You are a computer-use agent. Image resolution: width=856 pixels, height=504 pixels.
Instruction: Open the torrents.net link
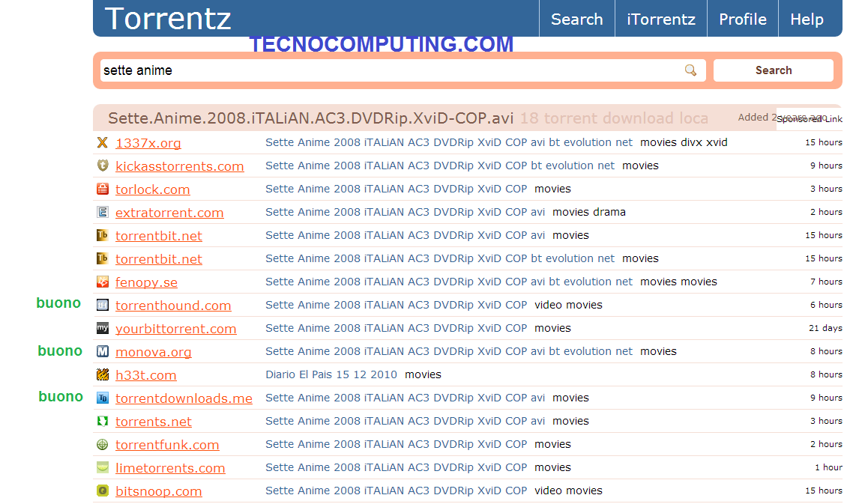(x=154, y=422)
